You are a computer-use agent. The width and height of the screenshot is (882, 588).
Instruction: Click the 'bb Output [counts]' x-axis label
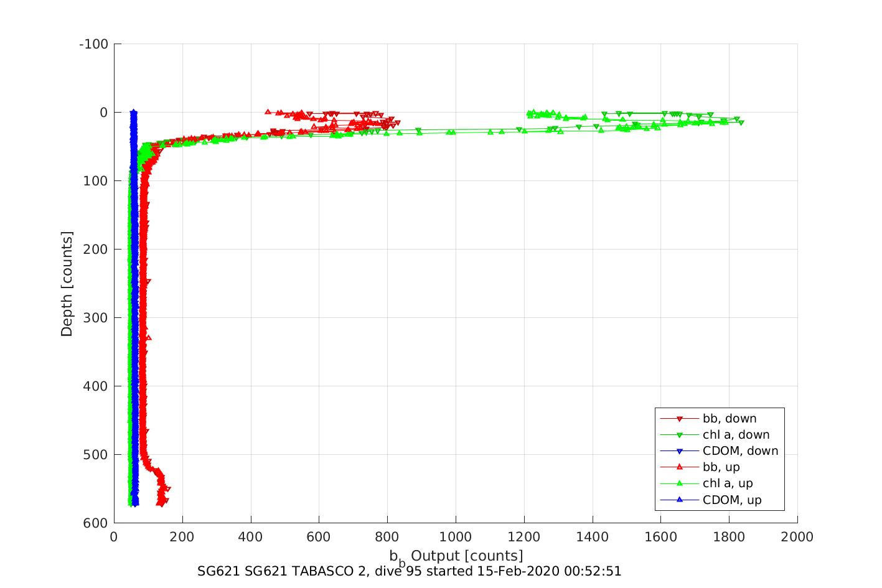[x=456, y=558]
